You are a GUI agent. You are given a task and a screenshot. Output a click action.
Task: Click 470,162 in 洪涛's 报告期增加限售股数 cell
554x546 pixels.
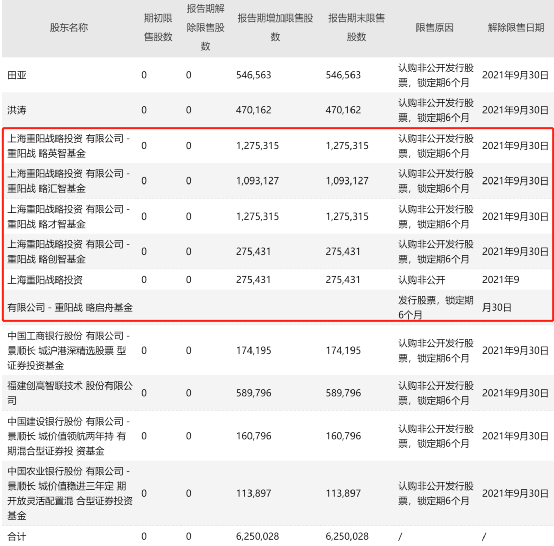(x=254, y=110)
